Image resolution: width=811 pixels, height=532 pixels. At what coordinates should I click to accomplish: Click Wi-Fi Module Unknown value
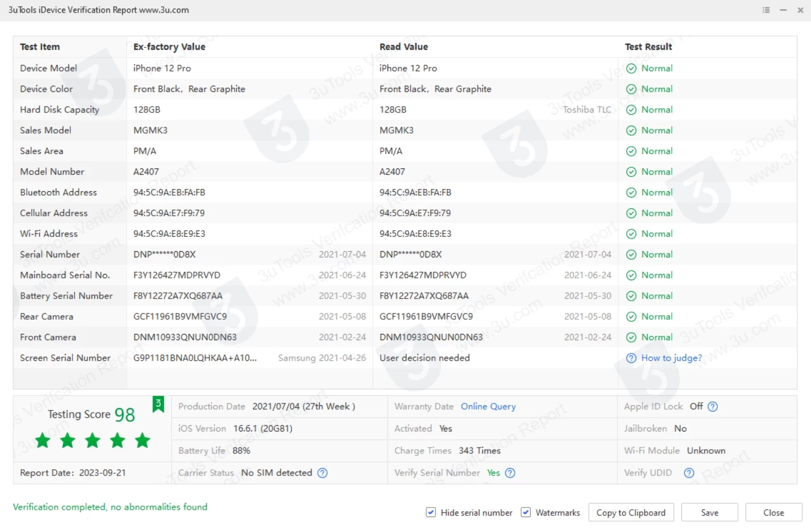(706, 450)
